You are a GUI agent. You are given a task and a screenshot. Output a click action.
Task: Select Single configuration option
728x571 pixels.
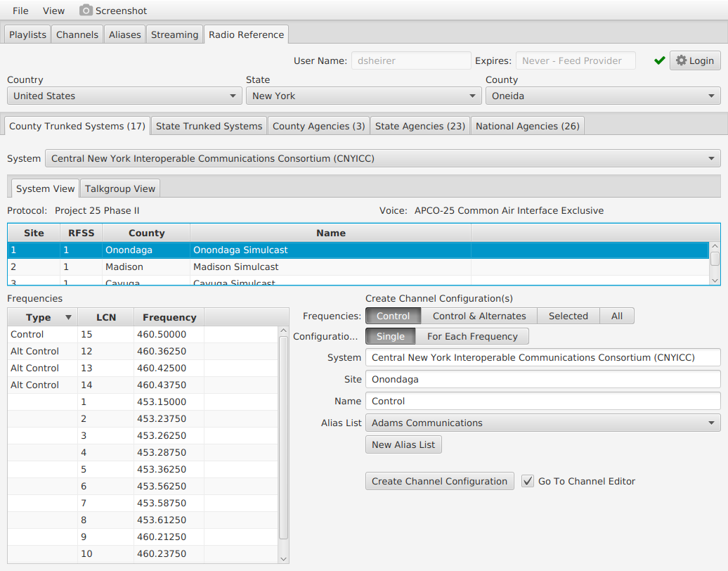[391, 336]
